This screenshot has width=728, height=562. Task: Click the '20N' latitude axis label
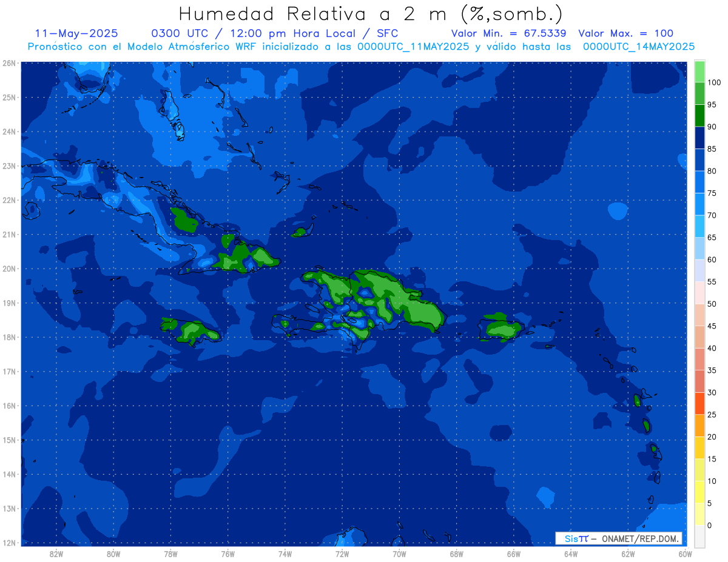(8, 269)
